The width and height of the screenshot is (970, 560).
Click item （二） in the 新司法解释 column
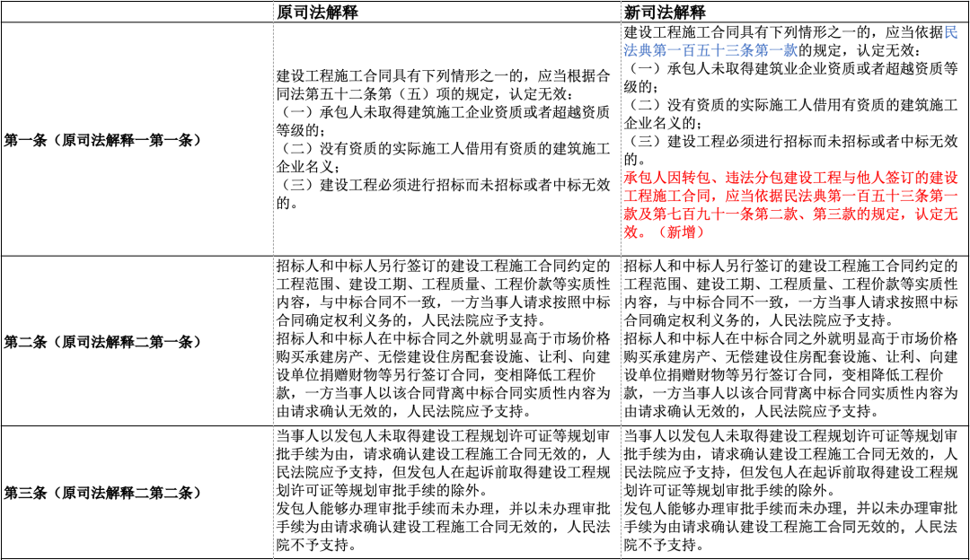(790, 105)
